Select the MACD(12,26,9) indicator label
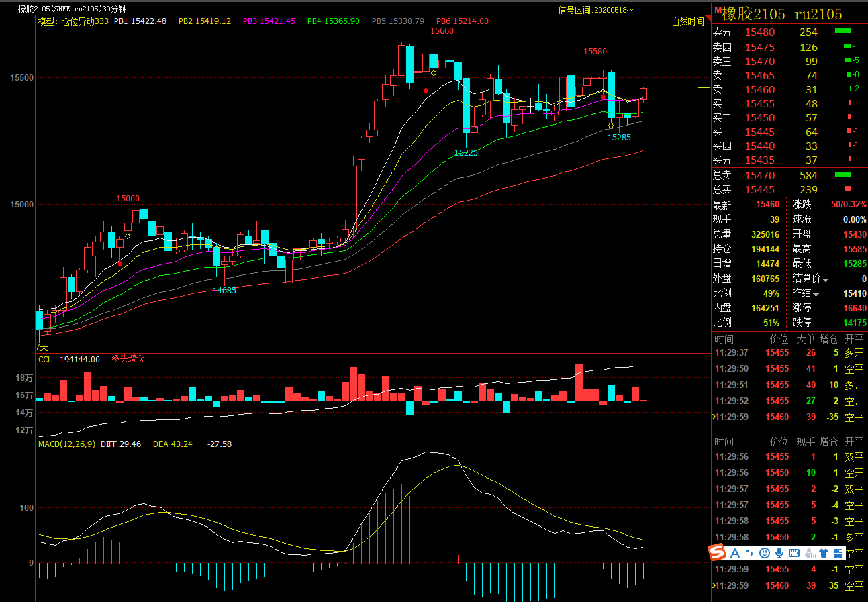 click(66, 444)
